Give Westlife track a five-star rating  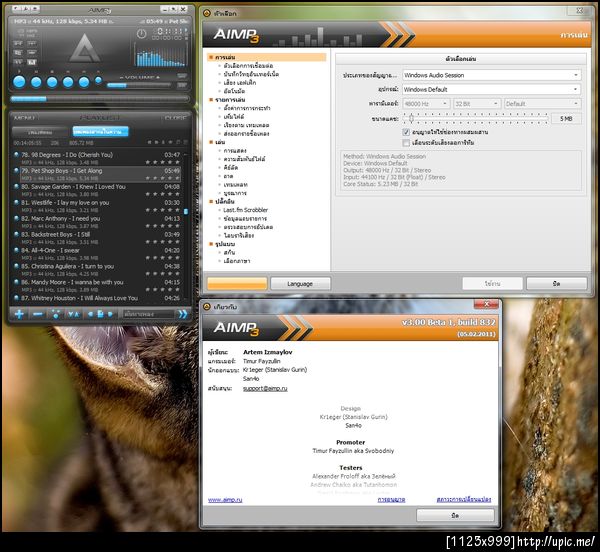(x=177, y=210)
